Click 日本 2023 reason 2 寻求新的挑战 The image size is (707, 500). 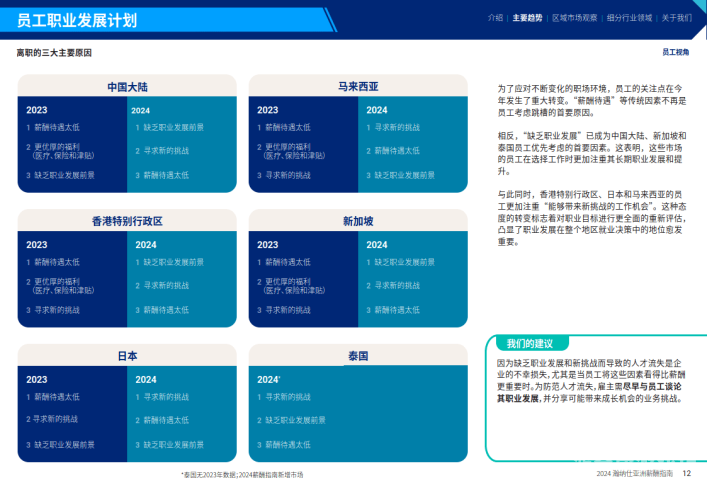click(x=52, y=419)
